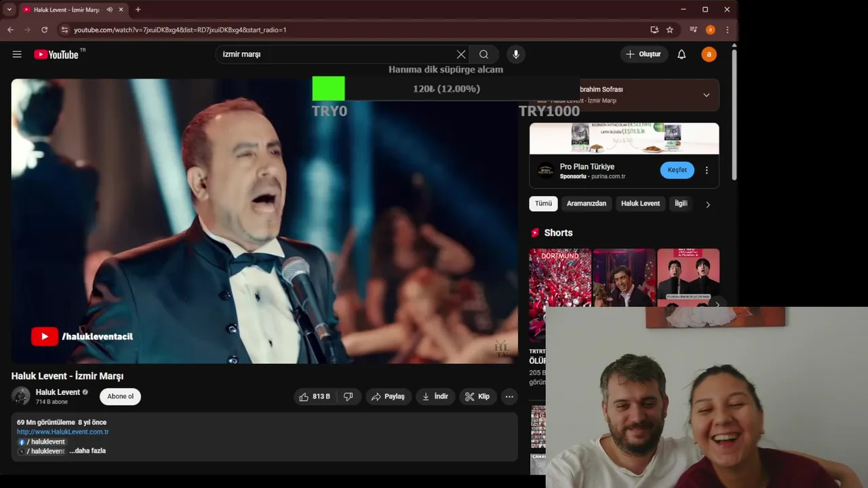Open the notifications bell

coord(682,54)
